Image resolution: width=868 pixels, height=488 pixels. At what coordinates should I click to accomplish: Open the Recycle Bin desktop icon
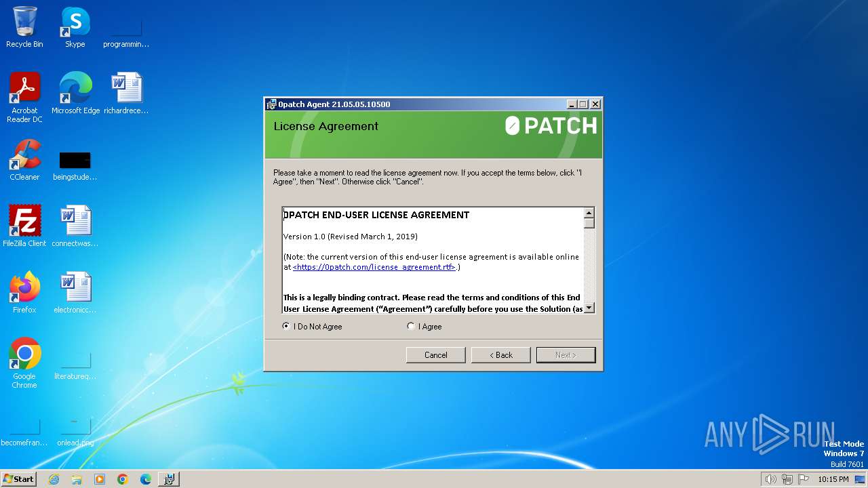click(24, 27)
